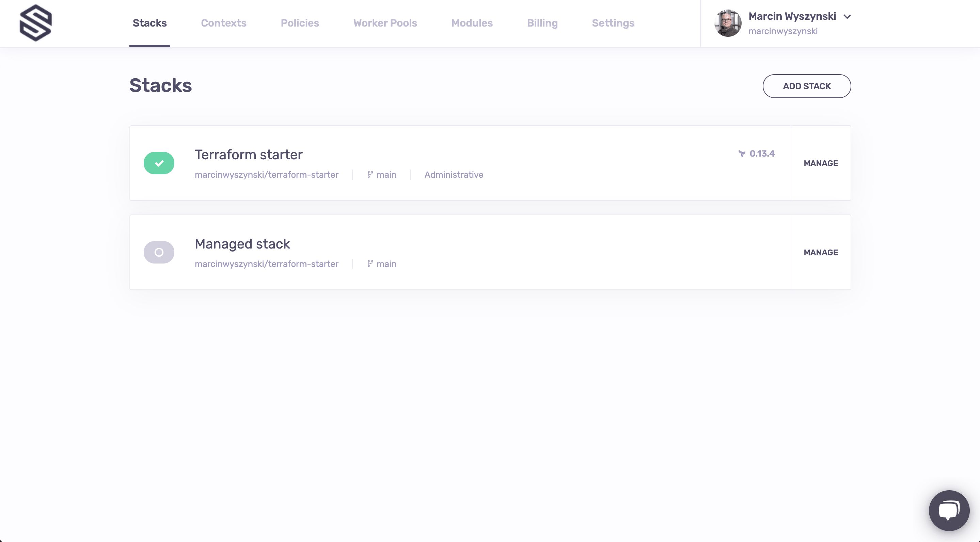Open the Settings tab
Screen dimensions: 980x542
pyautogui.click(x=613, y=23)
